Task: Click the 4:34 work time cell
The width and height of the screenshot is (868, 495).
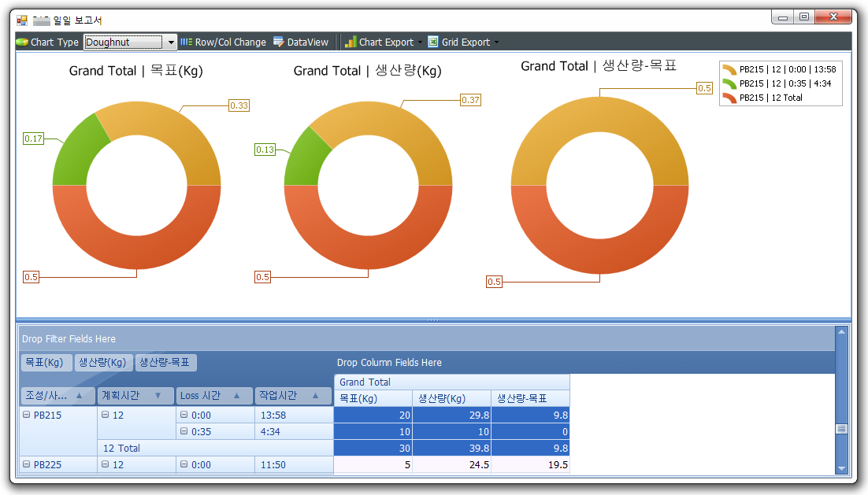Action: click(294, 431)
